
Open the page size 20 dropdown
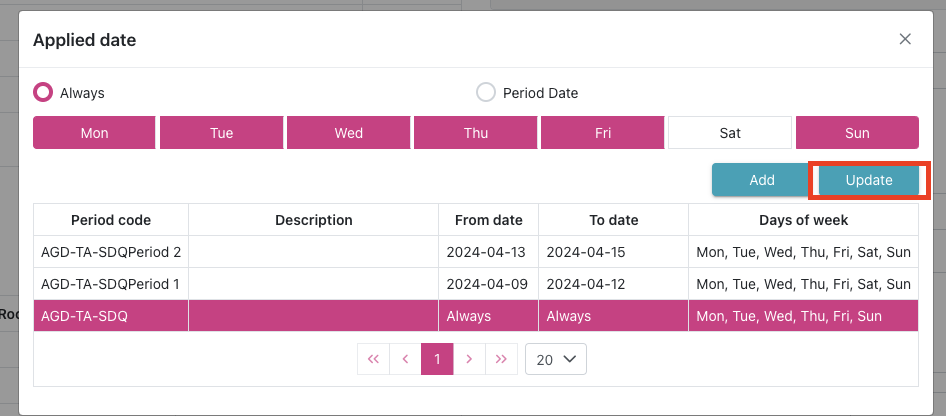[x=556, y=360]
